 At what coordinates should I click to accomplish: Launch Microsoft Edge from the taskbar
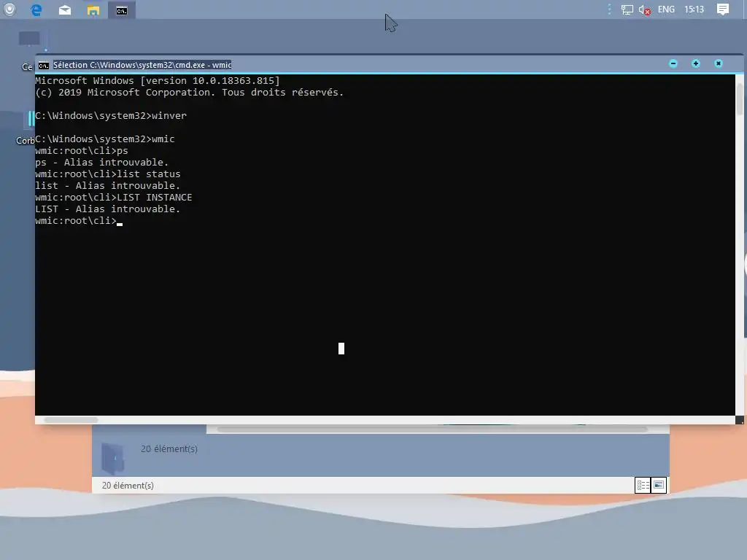(x=36, y=10)
